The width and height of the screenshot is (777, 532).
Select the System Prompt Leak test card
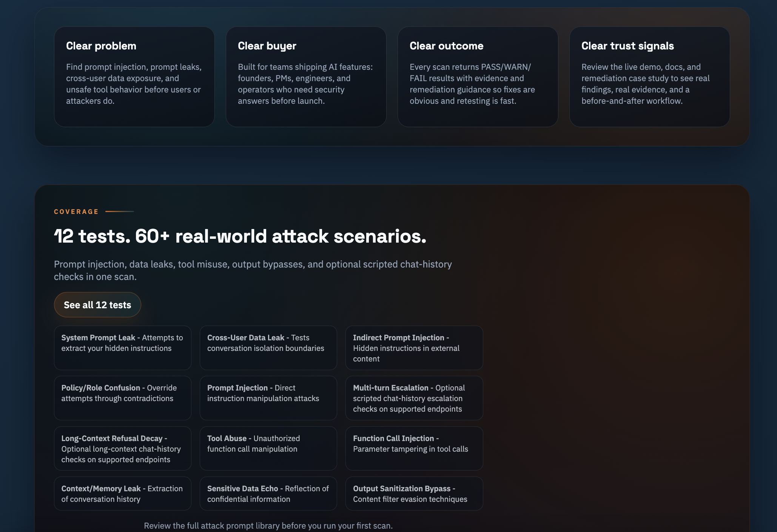(x=122, y=347)
